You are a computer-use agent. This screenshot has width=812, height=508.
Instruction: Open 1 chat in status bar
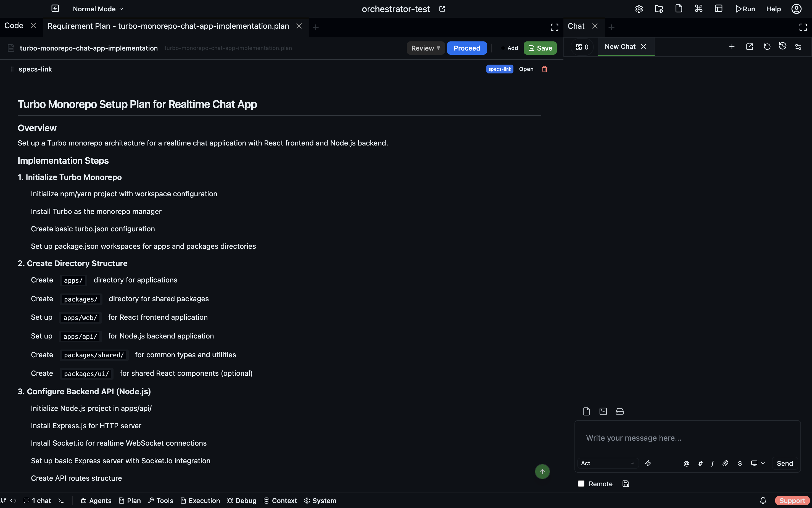[37, 501]
